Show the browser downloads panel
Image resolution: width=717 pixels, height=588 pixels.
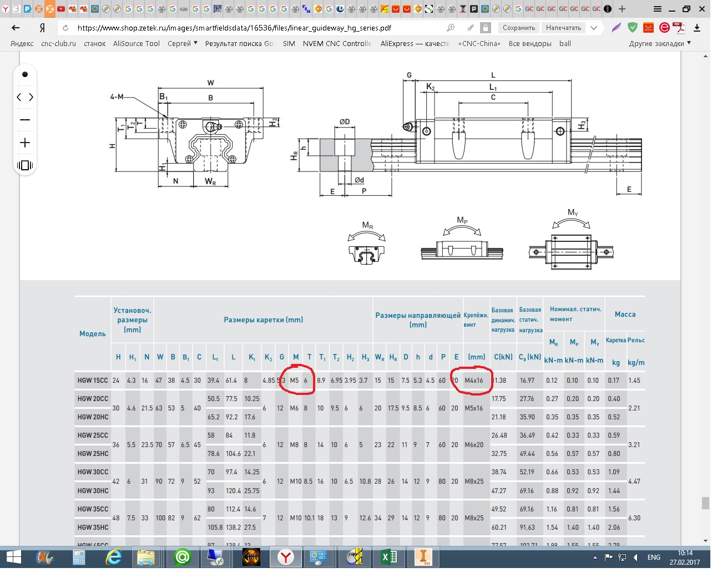coord(697,28)
